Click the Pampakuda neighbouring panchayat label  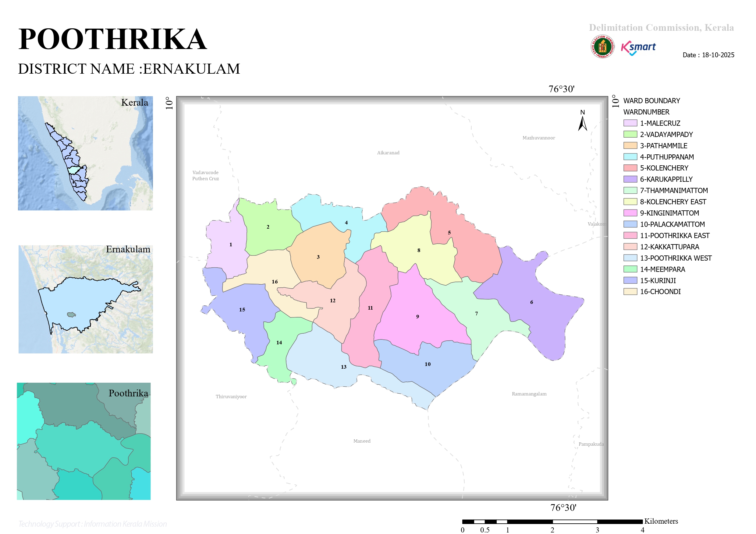coord(591,444)
